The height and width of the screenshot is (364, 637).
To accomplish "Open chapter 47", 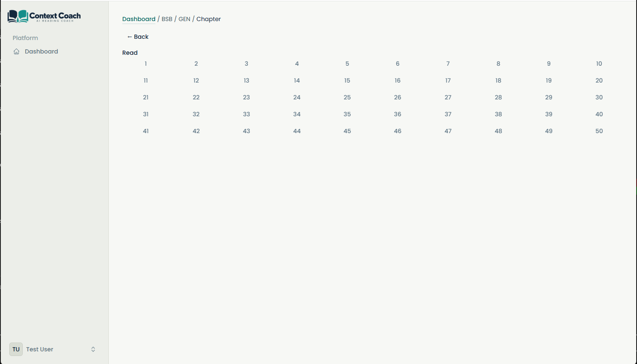I will click(x=448, y=131).
